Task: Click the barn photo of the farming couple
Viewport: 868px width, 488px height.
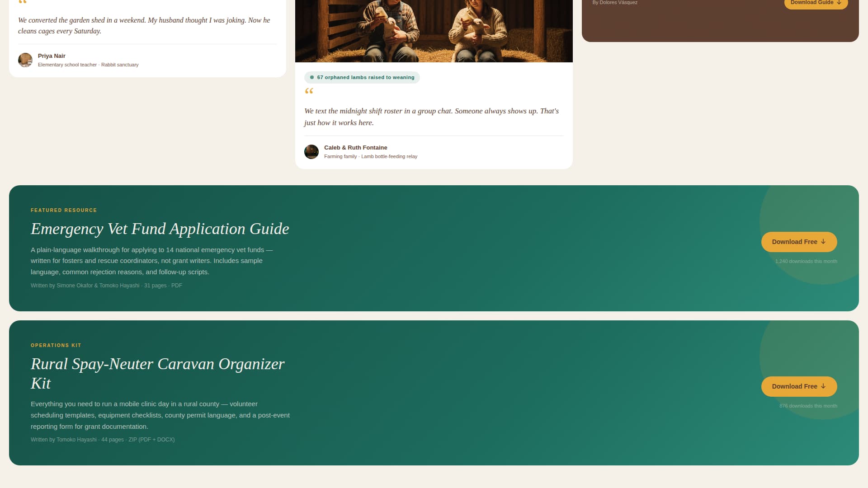Action: 434,30
